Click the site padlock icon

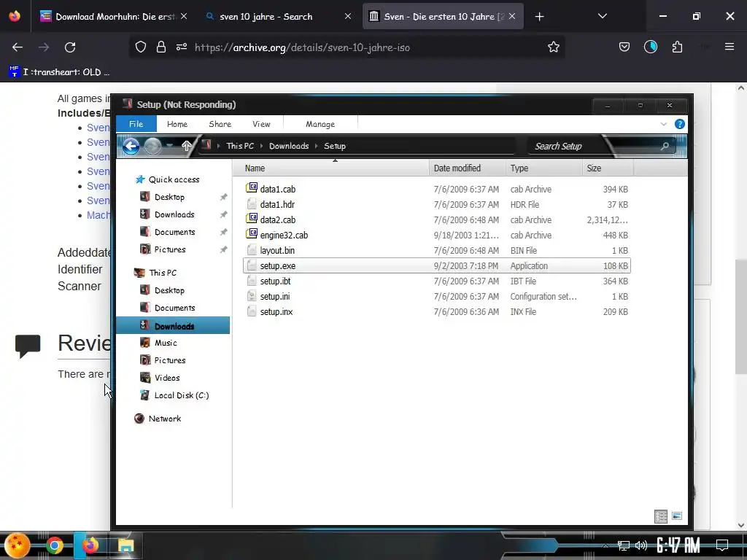161,47
